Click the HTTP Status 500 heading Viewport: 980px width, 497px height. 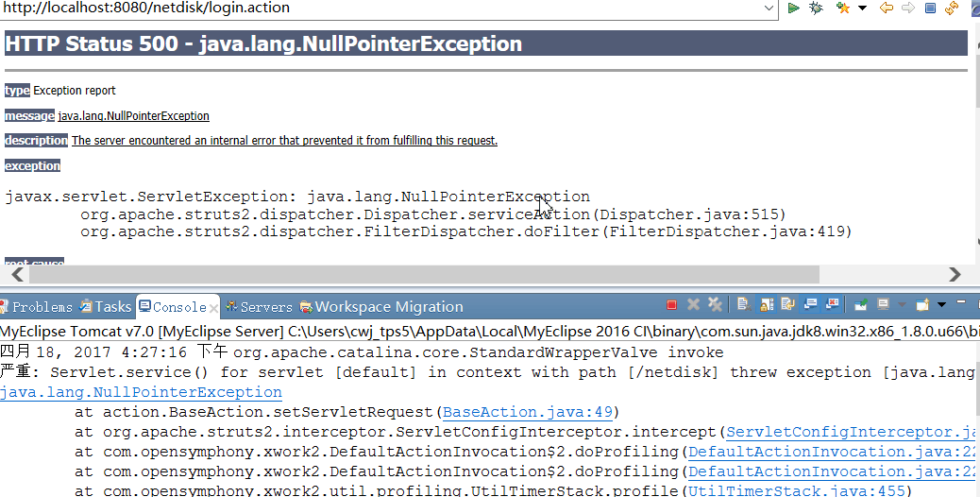(x=263, y=43)
